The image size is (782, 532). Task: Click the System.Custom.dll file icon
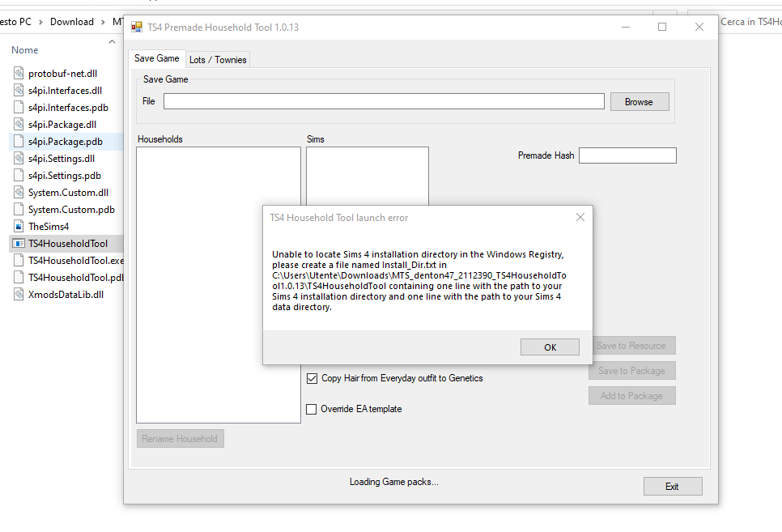coord(19,192)
